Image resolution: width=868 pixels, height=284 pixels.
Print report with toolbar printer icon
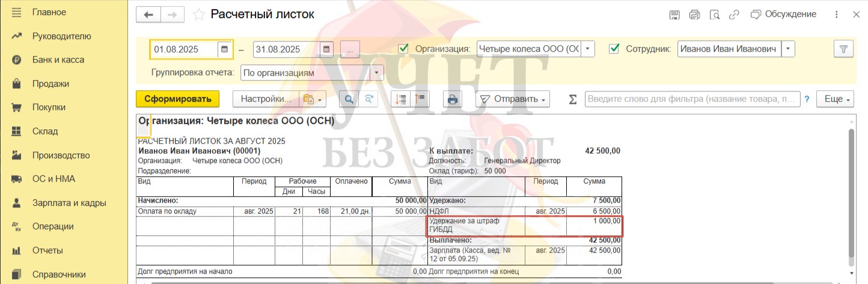453,99
